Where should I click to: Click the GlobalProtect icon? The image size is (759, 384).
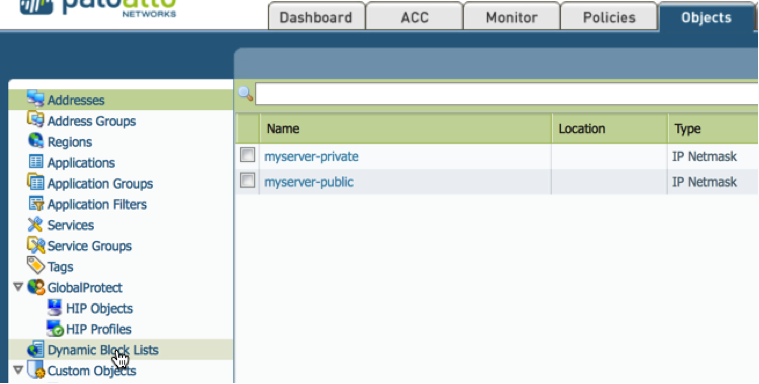(36, 287)
